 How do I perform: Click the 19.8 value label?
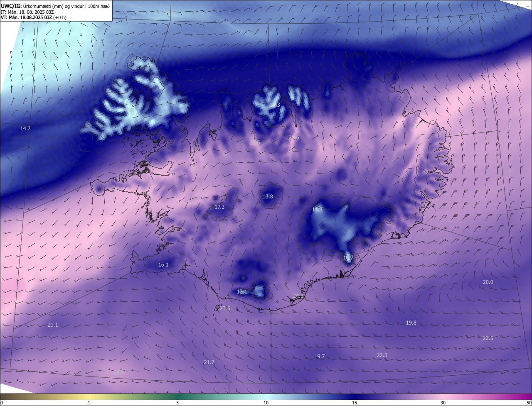point(411,323)
